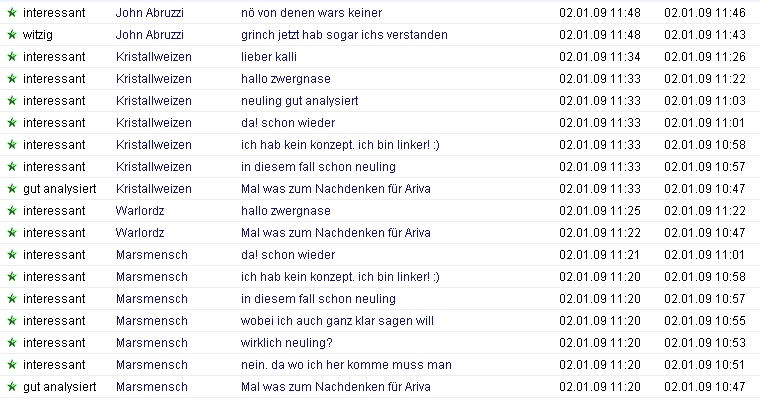Open Kristallweizen's 'Mal was zum Nachdenken für Ariva' post
The height and width of the screenshot is (400, 772).
pos(336,189)
